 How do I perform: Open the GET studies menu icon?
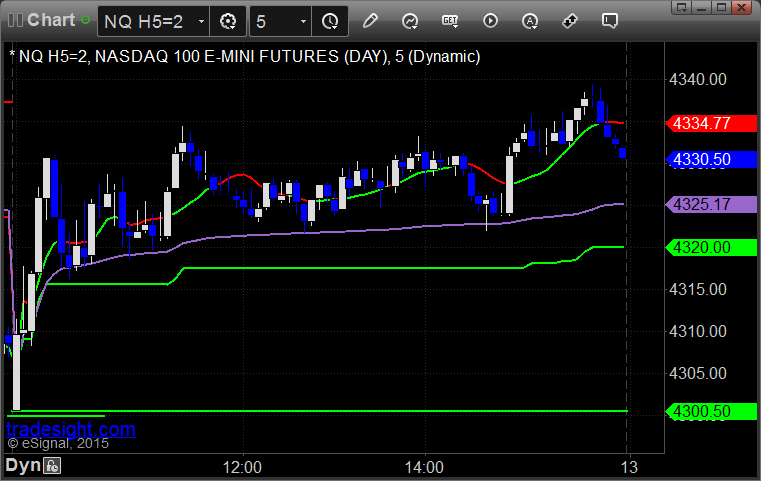pos(450,21)
